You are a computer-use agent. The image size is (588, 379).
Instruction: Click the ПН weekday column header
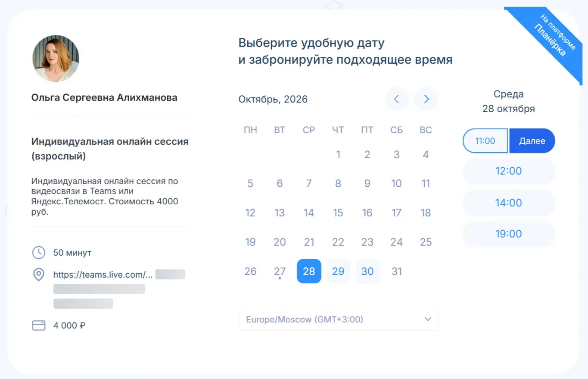pyautogui.click(x=250, y=130)
